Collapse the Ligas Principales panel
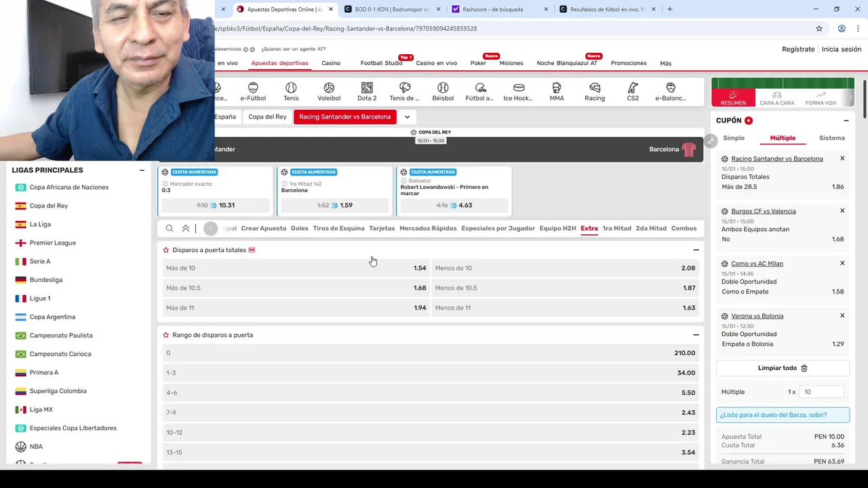The width and height of the screenshot is (868, 488). pos(142,170)
